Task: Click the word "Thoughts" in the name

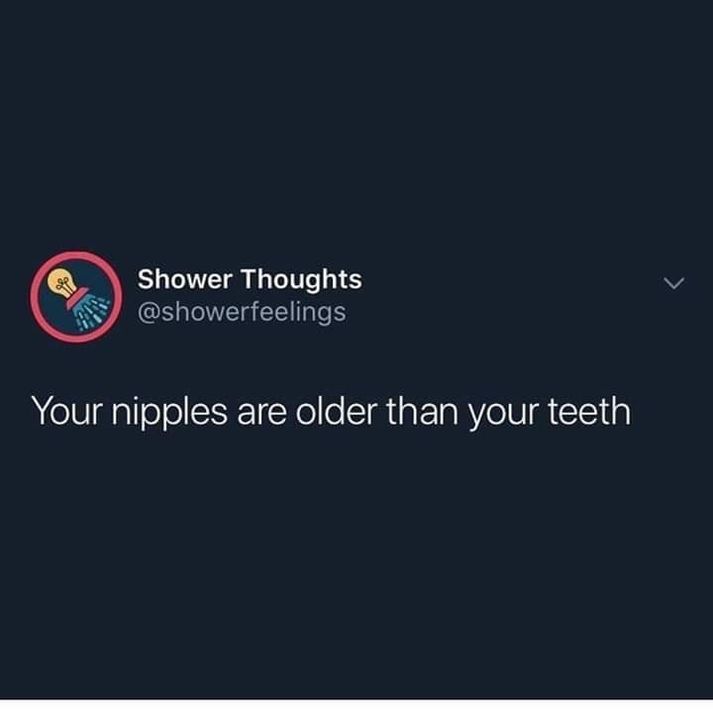Action: (x=301, y=279)
